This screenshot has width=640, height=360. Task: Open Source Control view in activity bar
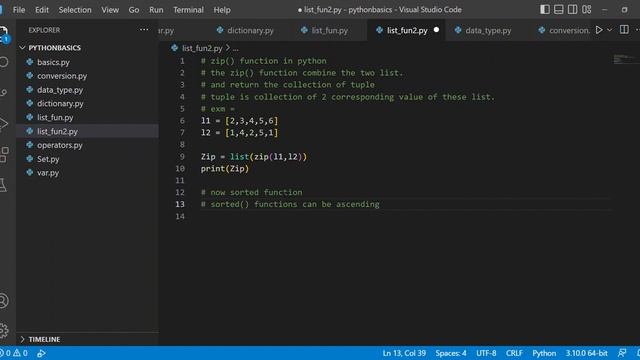(x=3, y=93)
